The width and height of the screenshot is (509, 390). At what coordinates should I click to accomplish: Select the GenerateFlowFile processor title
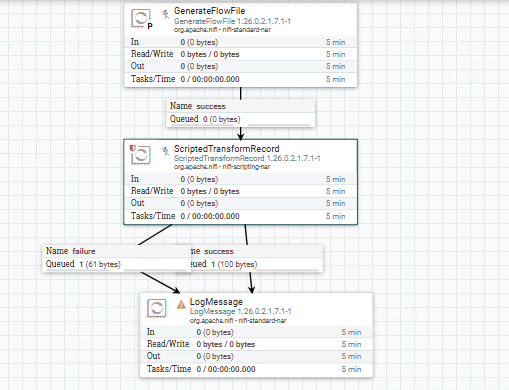click(209, 11)
